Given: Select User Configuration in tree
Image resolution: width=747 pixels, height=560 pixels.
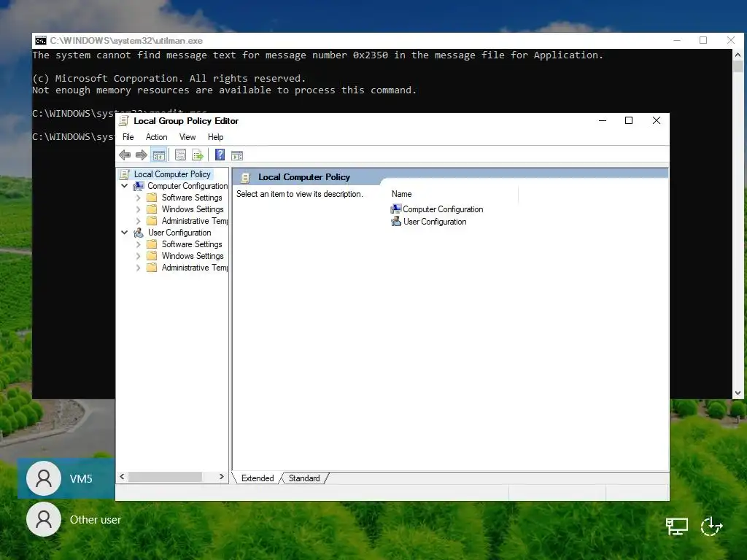Looking at the screenshot, I should pos(179,233).
